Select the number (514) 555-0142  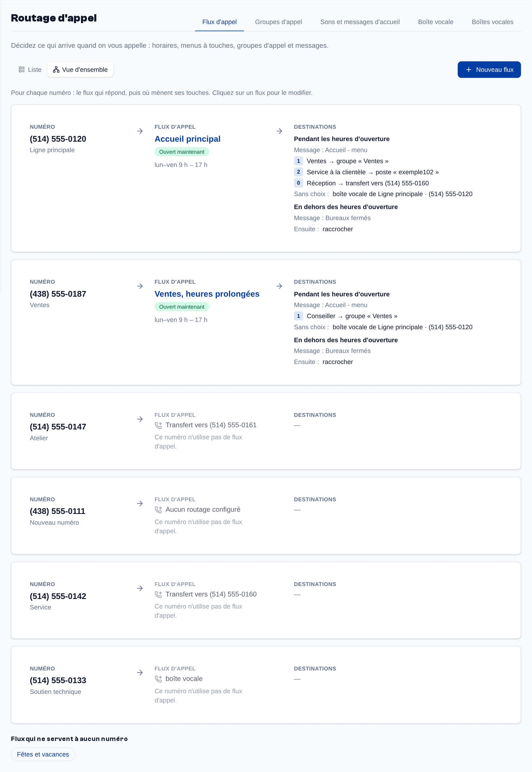pyautogui.click(x=58, y=596)
